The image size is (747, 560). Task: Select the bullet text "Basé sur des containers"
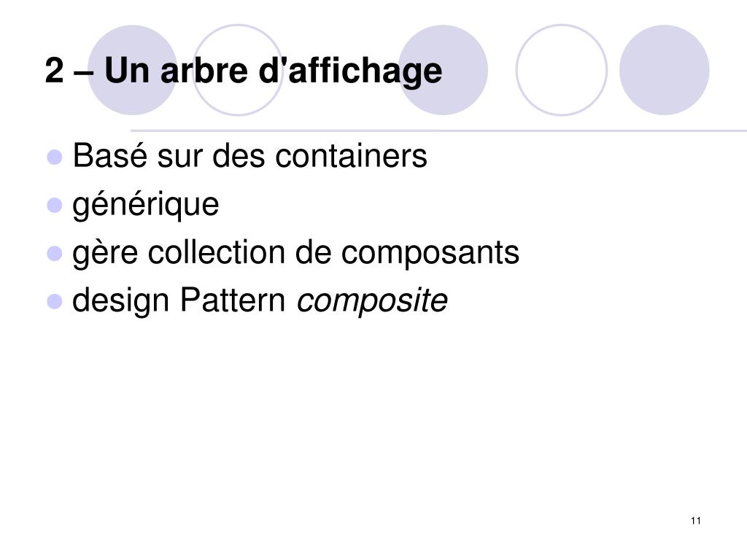[250, 155]
